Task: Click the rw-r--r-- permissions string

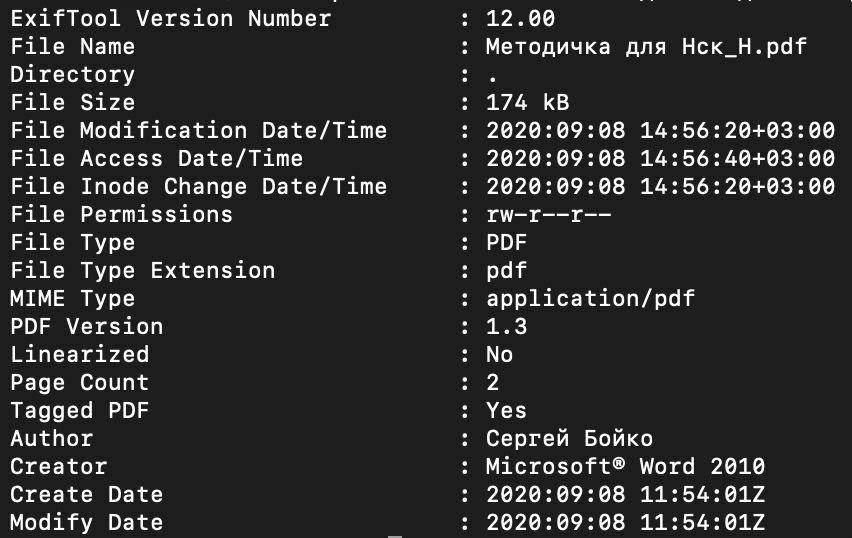Action: [548, 215]
